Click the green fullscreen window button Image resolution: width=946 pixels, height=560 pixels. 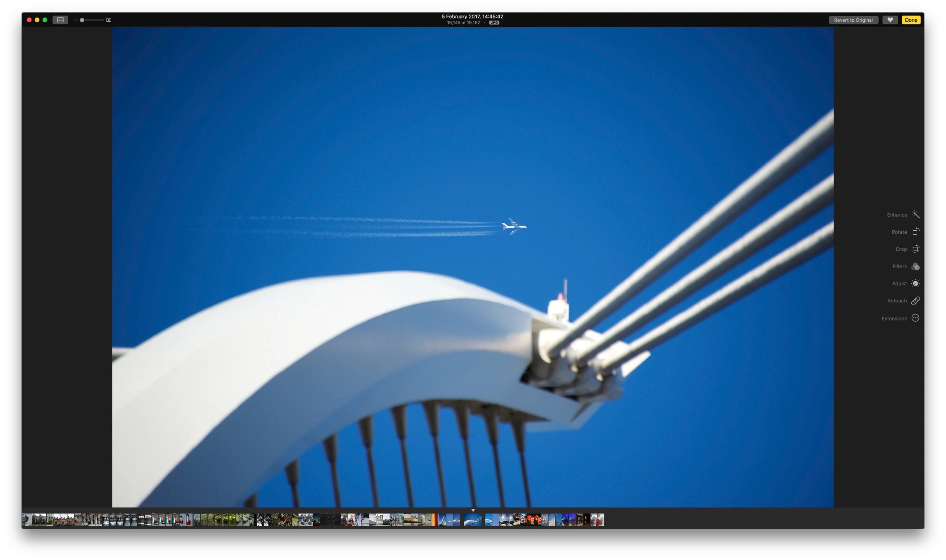(x=45, y=20)
